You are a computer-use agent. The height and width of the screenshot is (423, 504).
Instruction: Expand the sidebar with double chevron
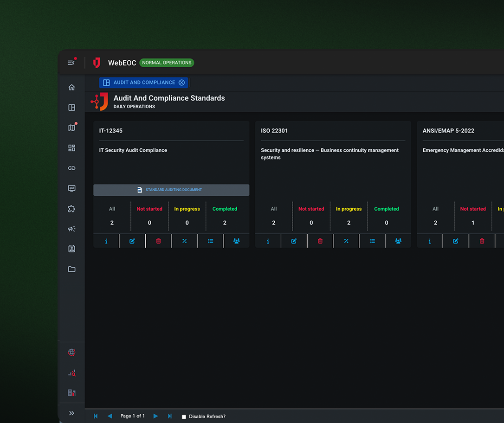coord(71,413)
